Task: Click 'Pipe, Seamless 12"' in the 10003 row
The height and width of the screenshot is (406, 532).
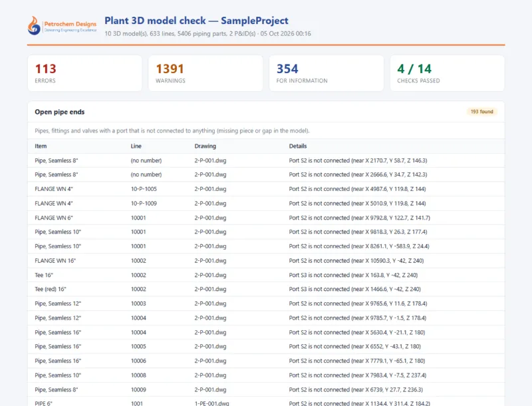Action: [58, 304]
